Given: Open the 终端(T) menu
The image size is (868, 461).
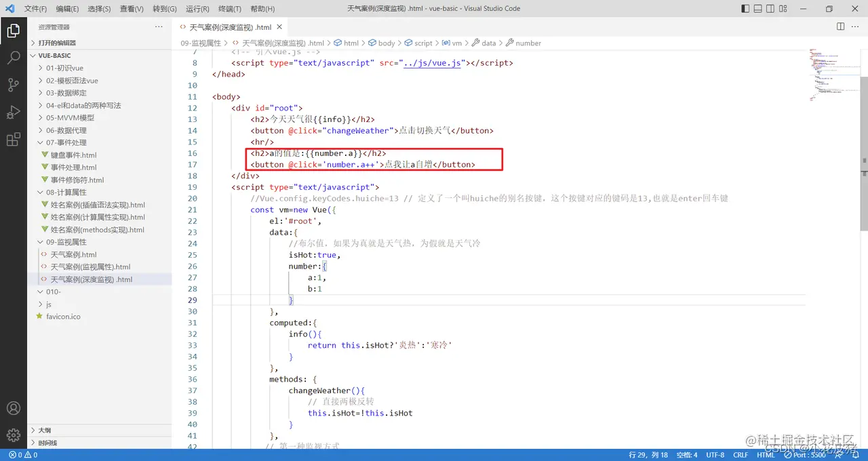Looking at the screenshot, I should coord(230,9).
